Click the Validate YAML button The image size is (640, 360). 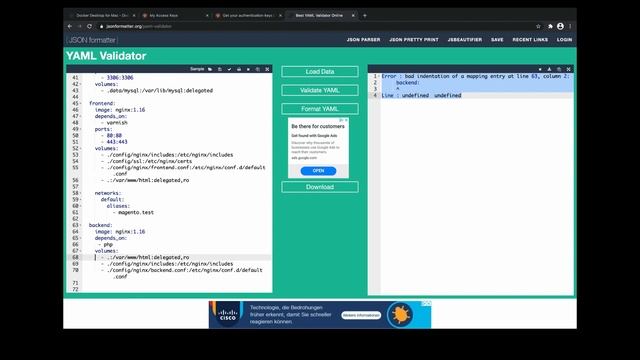click(320, 90)
